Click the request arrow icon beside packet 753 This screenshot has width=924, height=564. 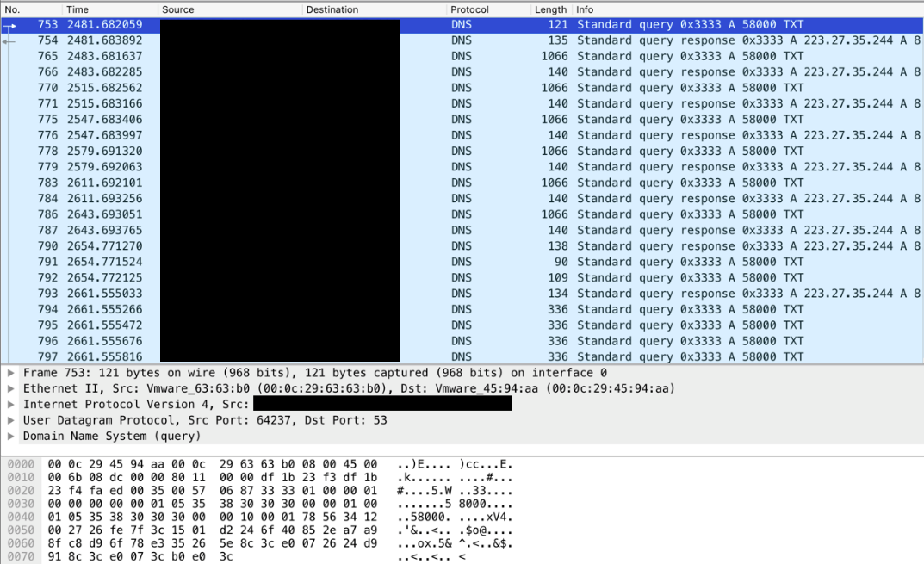point(9,25)
